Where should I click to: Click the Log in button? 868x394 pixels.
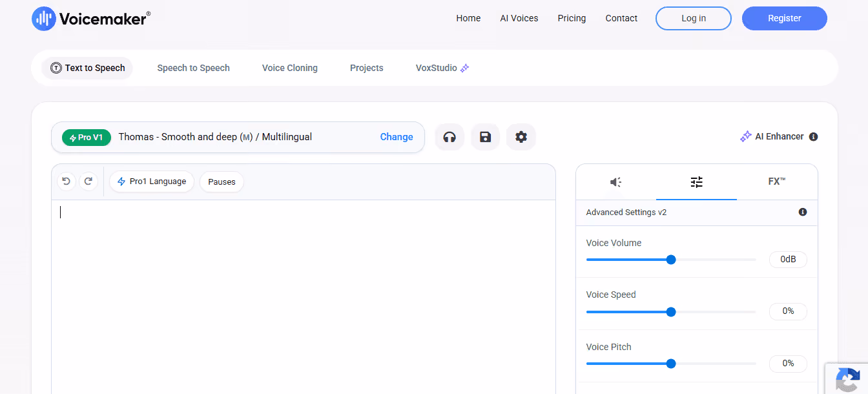coord(694,18)
